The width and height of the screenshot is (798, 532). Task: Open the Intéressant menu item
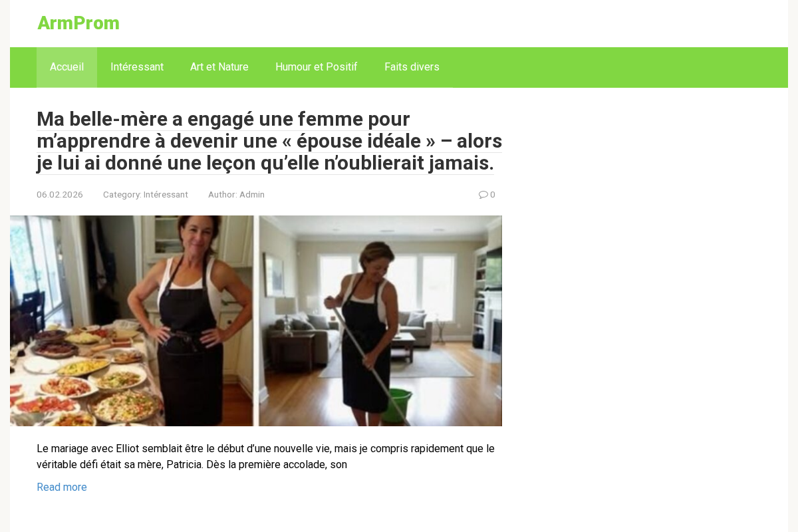coord(137,67)
